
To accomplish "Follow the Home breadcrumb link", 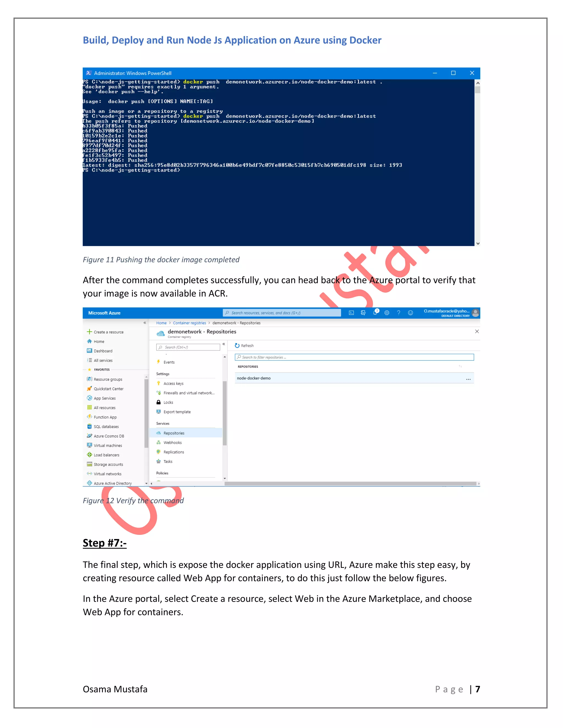I will 161,323.
